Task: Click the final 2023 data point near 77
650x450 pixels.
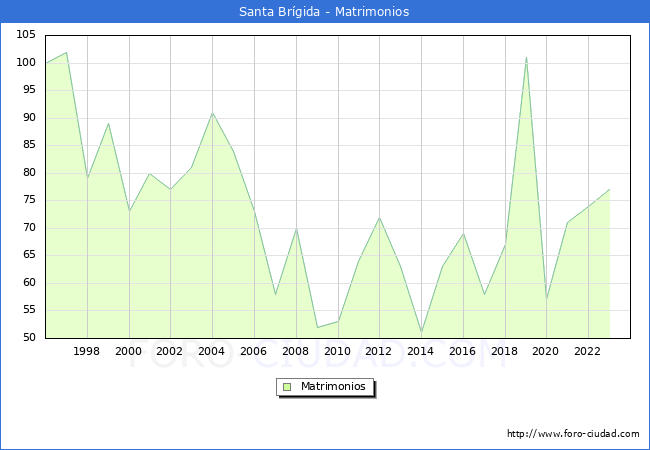Action: tap(609, 189)
